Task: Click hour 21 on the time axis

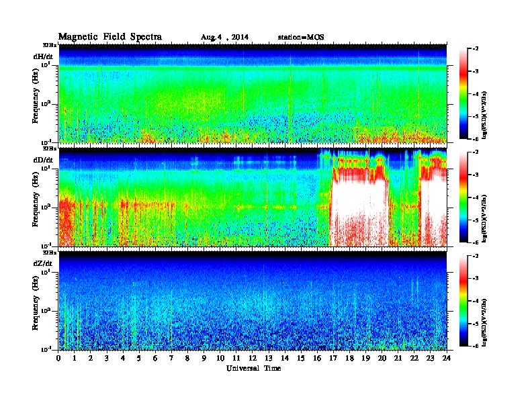Action: point(398,359)
